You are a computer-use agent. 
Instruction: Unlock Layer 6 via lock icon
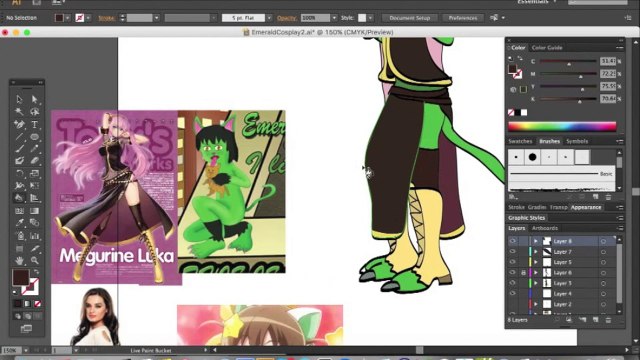[523, 273]
